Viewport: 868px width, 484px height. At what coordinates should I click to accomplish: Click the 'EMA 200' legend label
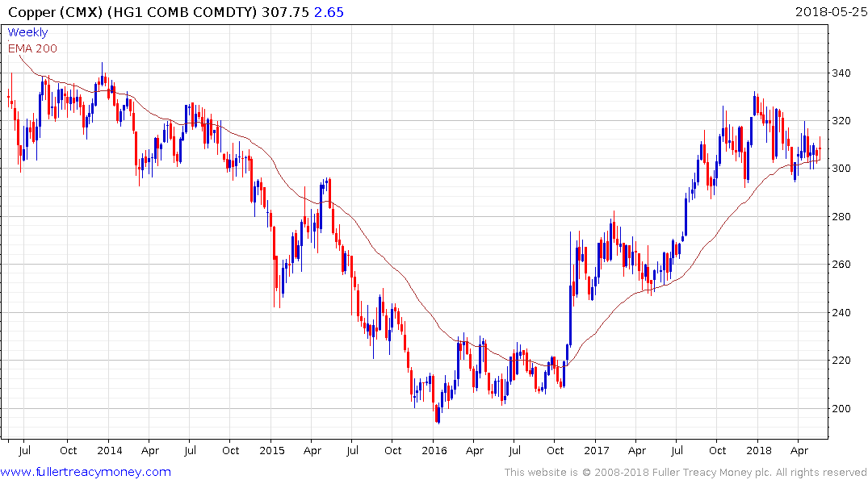pyautogui.click(x=32, y=48)
